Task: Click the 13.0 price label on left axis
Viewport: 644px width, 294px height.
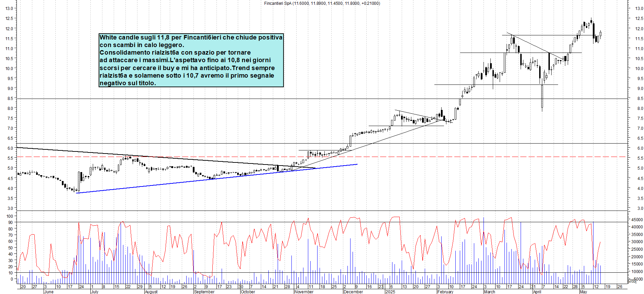Action: (9, 9)
